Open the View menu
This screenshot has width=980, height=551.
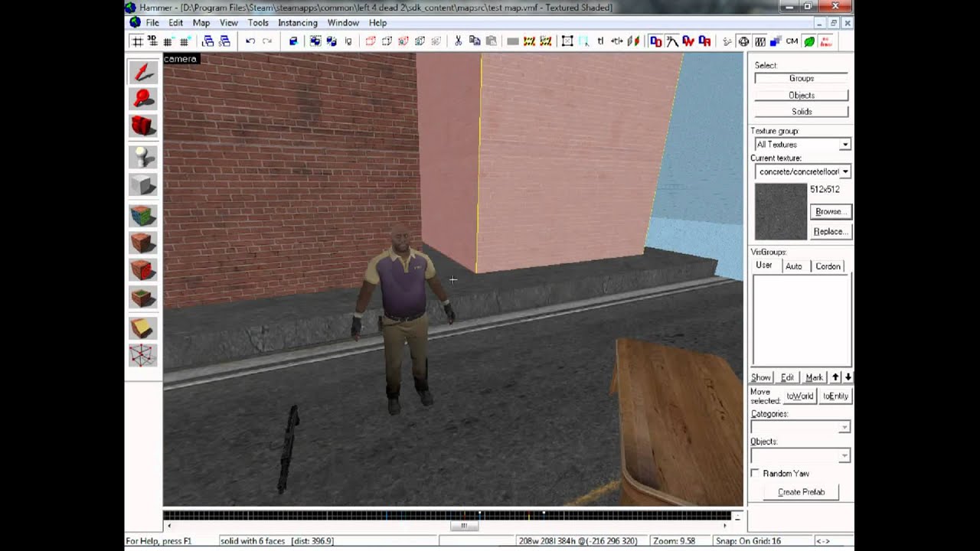pyautogui.click(x=229, y=23)
